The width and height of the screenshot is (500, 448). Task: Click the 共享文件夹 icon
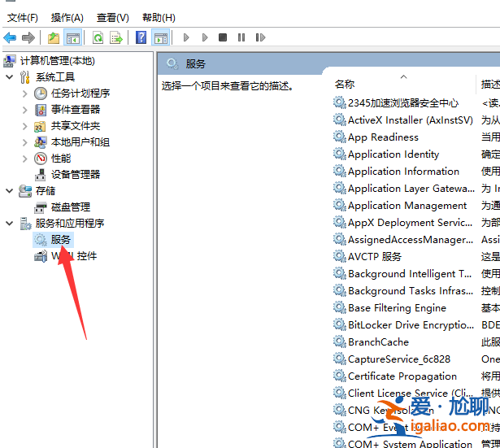[x=40, y=126]
